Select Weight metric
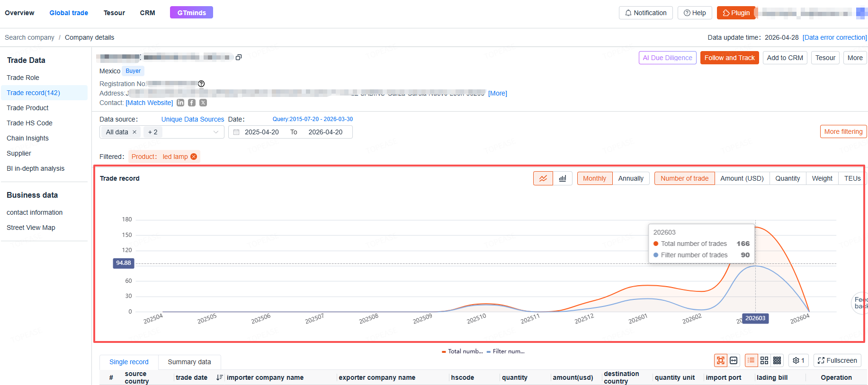This screenshot has width=868, height=385. tap(822, 178)
